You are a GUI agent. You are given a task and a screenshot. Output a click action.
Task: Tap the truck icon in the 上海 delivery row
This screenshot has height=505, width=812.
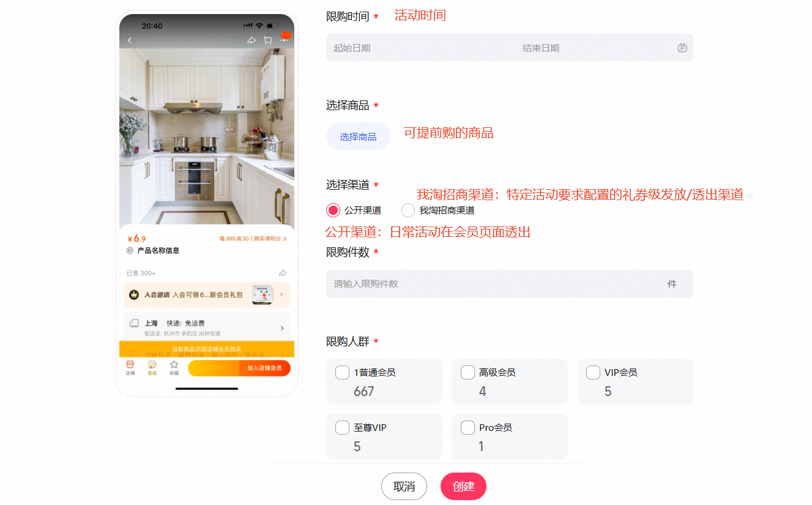coord(134,323)
